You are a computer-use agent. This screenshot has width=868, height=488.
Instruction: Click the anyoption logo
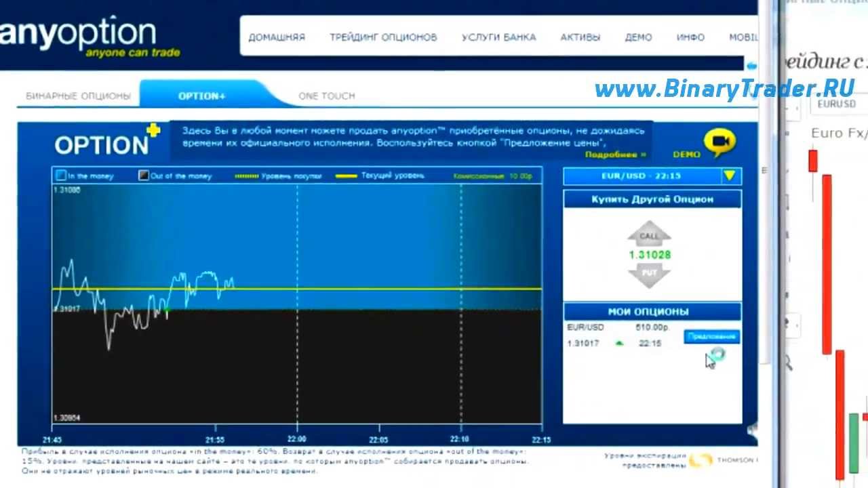click(89, 38)
